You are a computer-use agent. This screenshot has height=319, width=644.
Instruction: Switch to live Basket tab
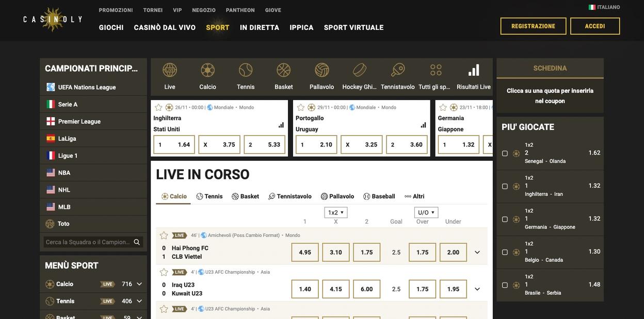(246, 196)
